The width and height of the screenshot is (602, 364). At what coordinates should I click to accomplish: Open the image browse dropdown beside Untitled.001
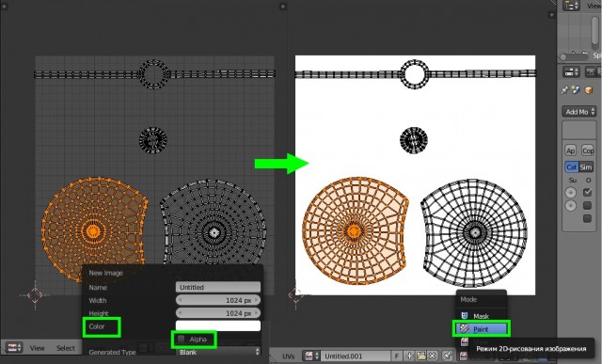coord(311,356)
